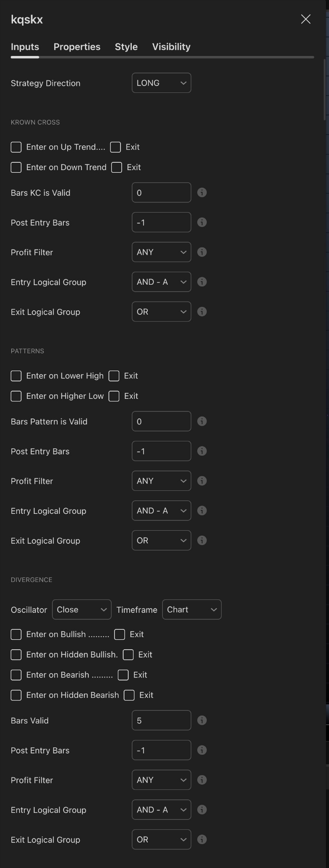329x868 pixels.
Task: Check the Exit box beside Enter on Bearish
Action: point(123,675)
